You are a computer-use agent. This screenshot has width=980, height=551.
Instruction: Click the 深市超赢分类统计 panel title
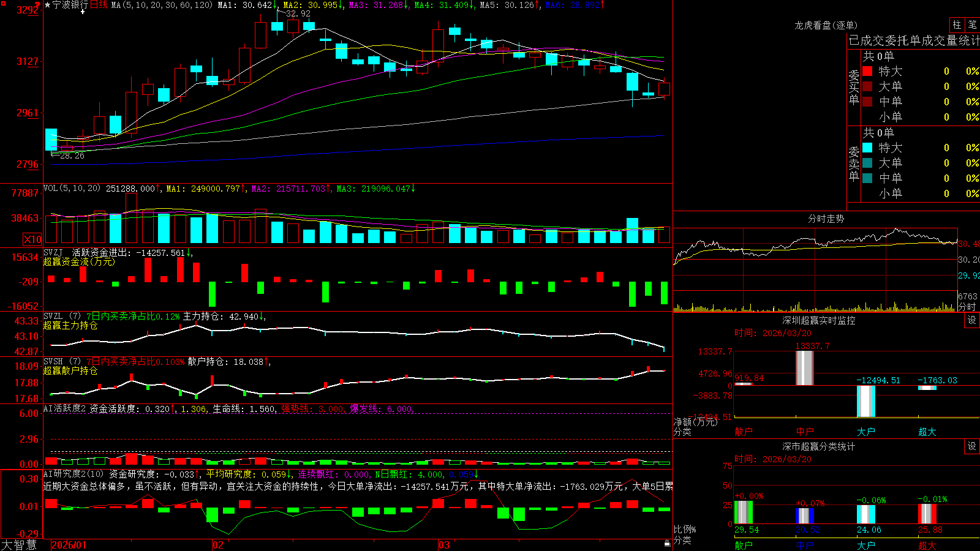click(818, 446)
